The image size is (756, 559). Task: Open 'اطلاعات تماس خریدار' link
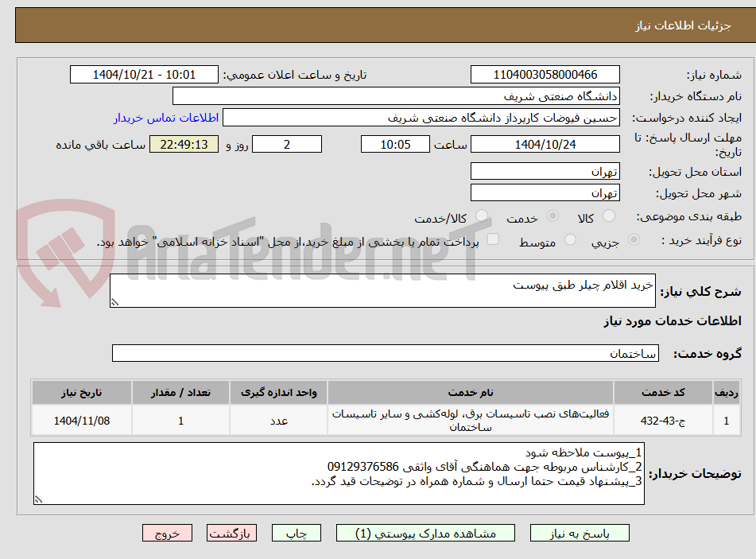coord(166,118)
